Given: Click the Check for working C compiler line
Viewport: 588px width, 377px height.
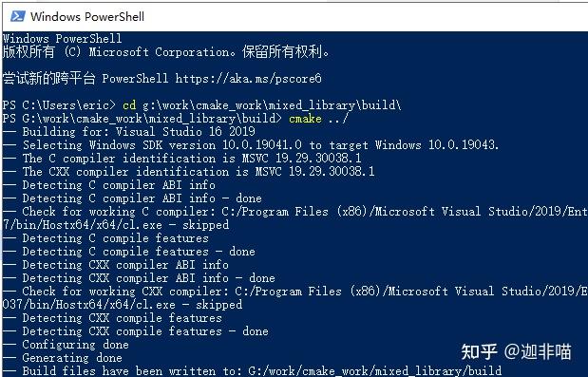Looking at the screenshot, I should 295,217.
